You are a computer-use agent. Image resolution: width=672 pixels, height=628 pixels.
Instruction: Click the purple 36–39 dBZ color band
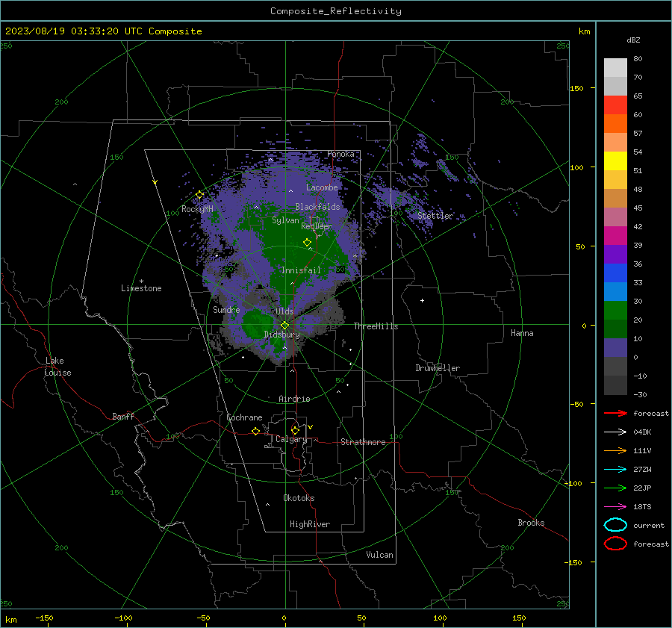click(x=615, y=255)
